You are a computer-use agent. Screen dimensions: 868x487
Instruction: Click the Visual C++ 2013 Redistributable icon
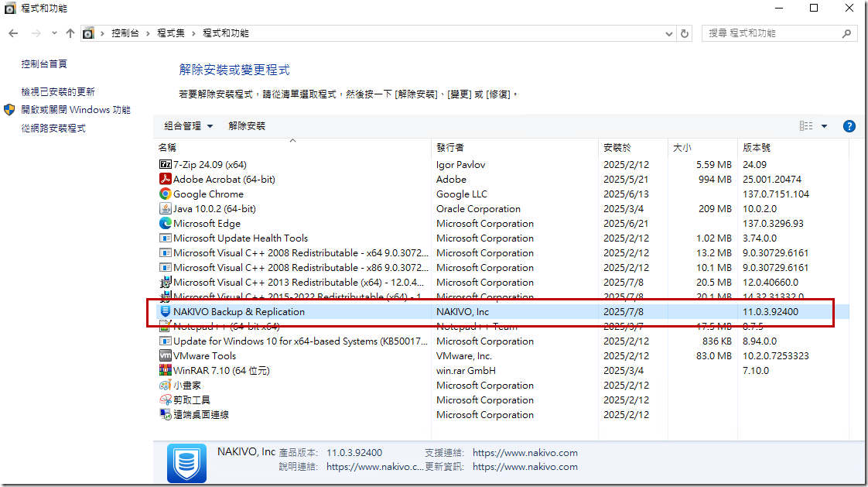pyautogui.click(x=165, y=282)
